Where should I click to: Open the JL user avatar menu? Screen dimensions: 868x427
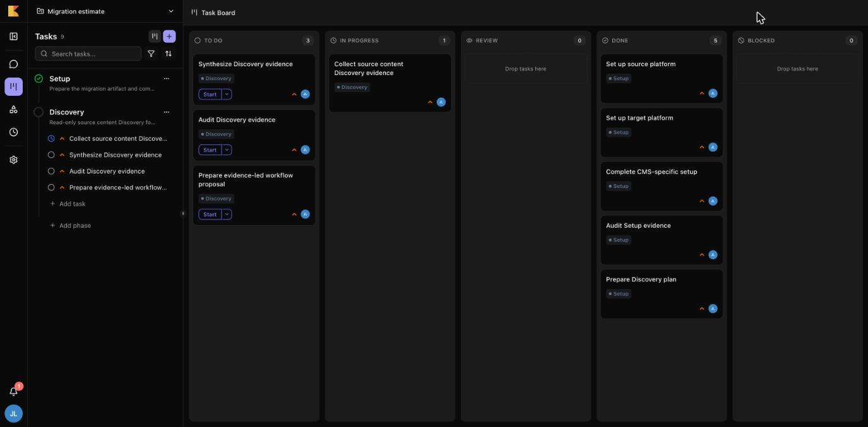coord(13,414)
